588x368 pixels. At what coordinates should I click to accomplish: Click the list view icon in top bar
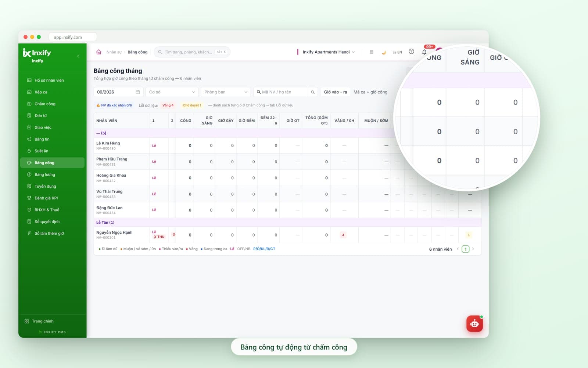(x=372, y=52)
